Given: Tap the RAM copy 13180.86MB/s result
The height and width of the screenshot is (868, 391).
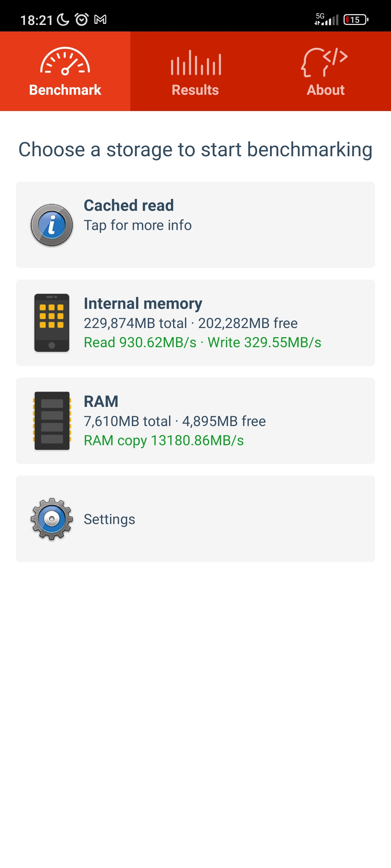Looking at the screenshot, I should pyautogui.click(x=164, y=441).
